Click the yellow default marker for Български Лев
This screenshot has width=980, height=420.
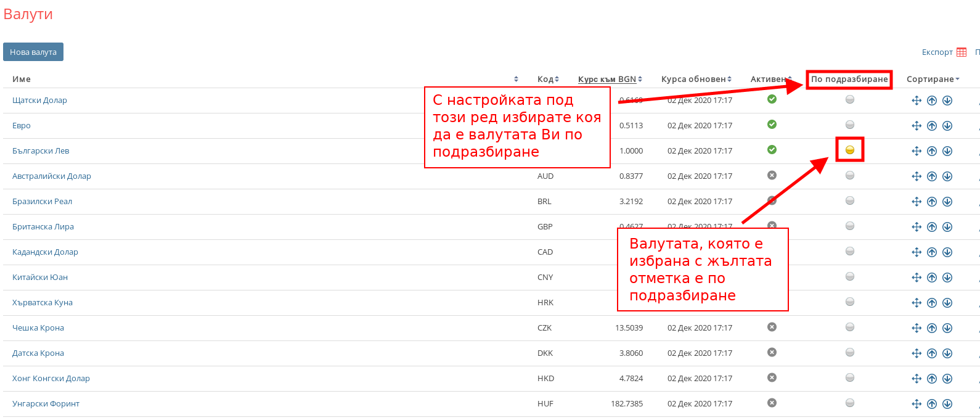pyautogui.click(x=850, y=150)
